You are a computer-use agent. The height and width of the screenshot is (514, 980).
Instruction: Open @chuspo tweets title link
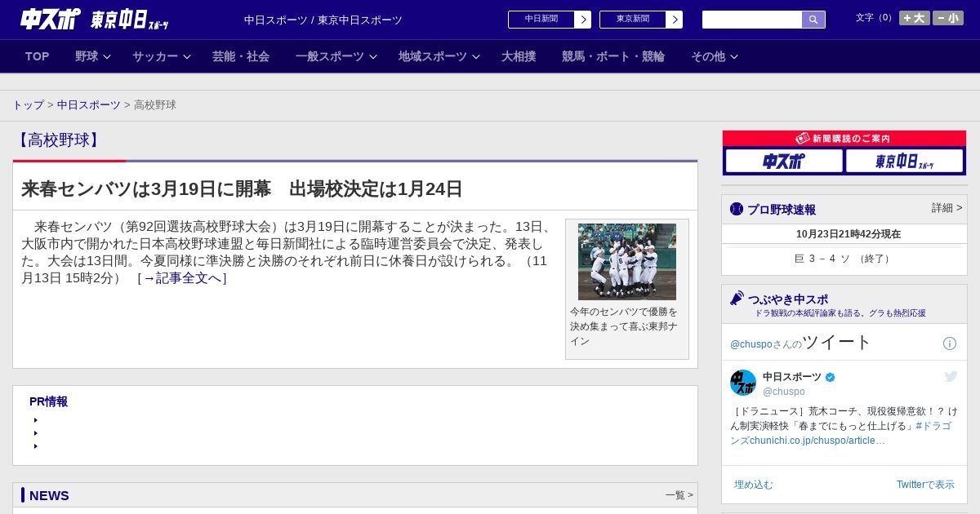(x=801, y=343)
